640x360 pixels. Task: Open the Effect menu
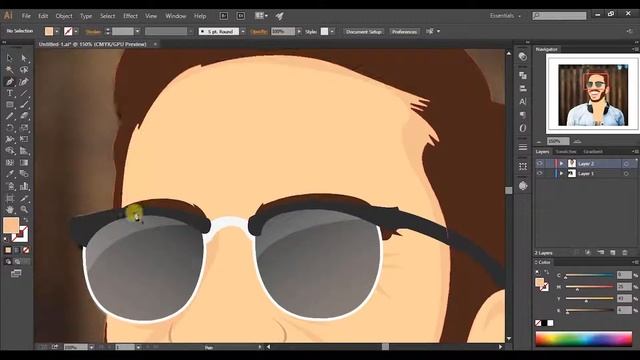[130, 16]
